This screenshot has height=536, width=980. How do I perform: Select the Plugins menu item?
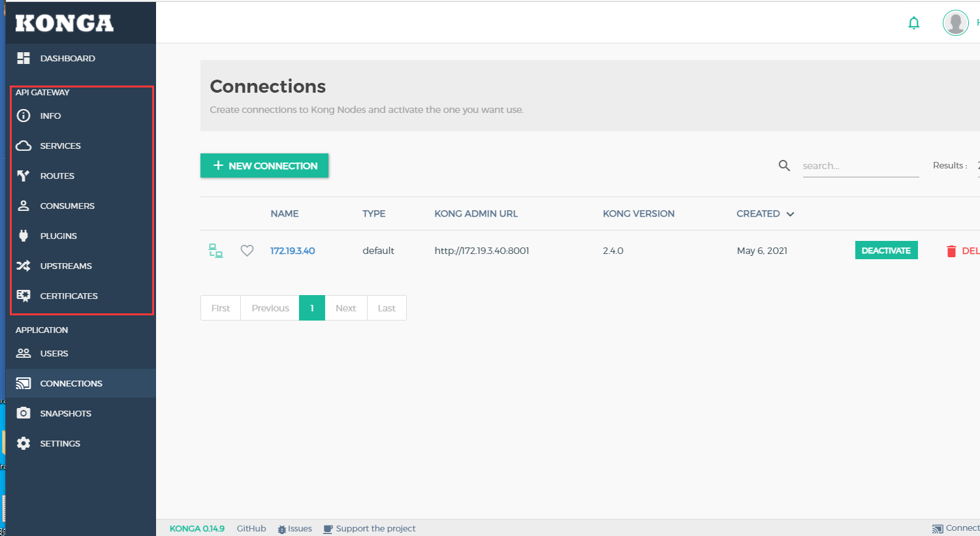pos(80,236)
